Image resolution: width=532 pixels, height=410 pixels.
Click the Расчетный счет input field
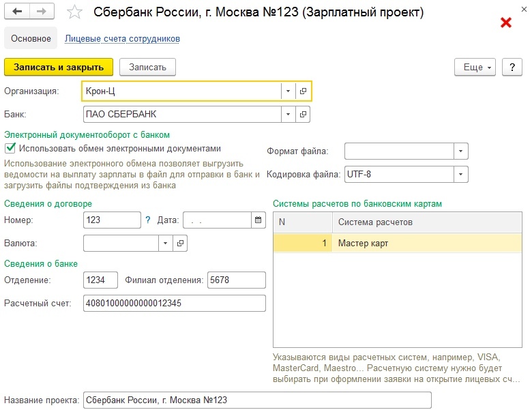[x=174, y=303]
